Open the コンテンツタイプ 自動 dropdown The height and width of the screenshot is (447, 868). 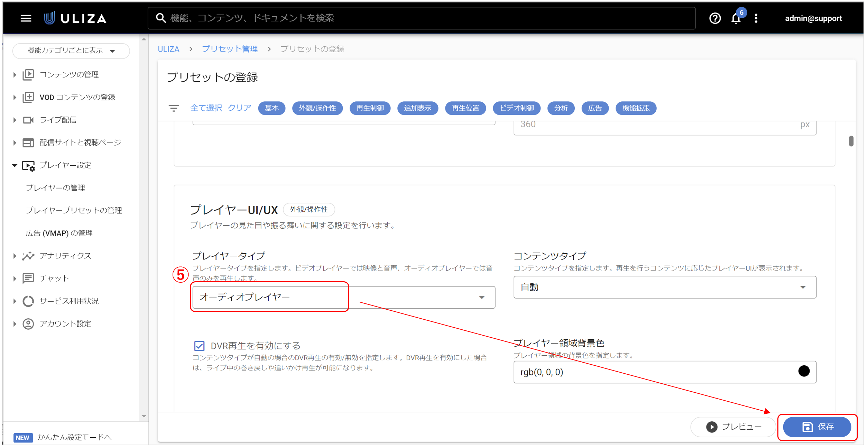[x=665, y=287]
